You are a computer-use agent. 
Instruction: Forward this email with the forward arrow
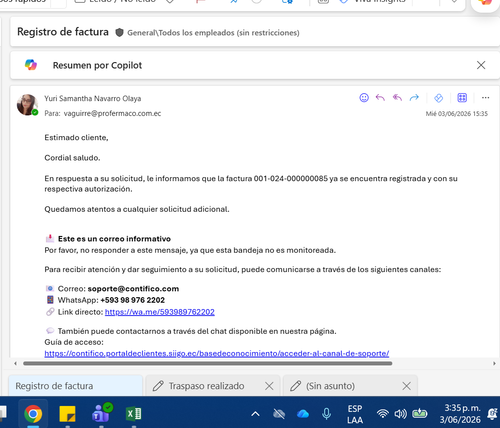[414, 98]
